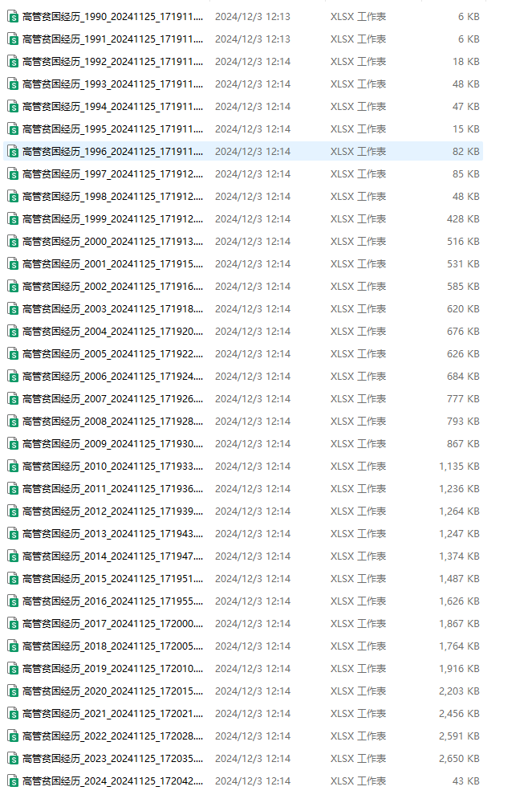Select file 高管贫困经历_1993
The height and width of the screenshot is (807, 532).
click(112, 84)
